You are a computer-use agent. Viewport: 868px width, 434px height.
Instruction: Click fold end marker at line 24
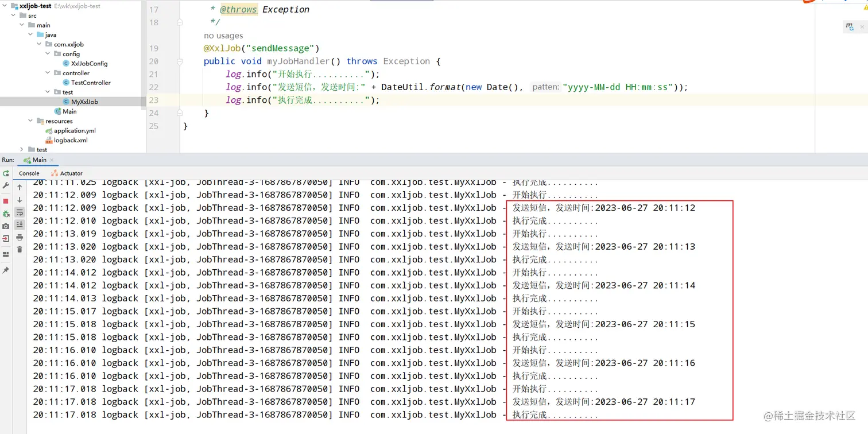coord(180,113)
